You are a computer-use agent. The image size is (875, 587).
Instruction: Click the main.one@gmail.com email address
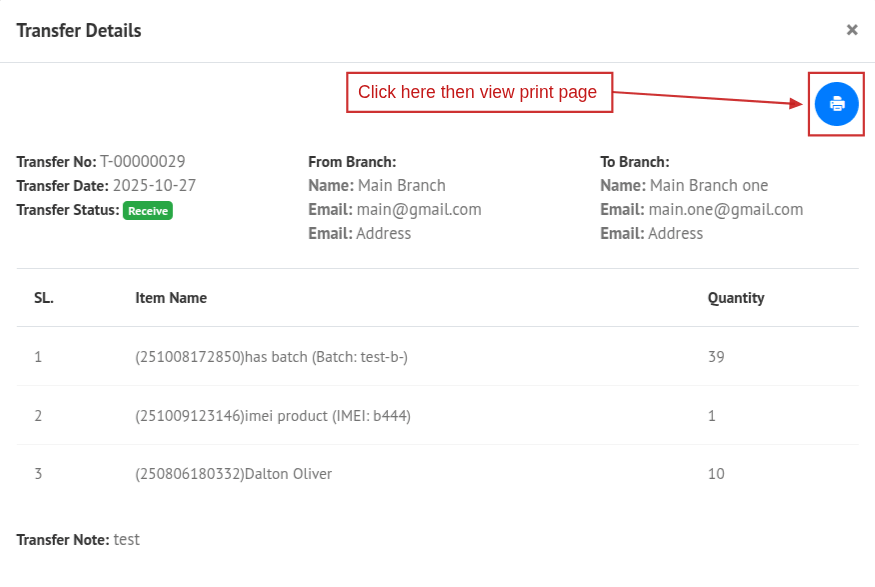pos(725,210)
